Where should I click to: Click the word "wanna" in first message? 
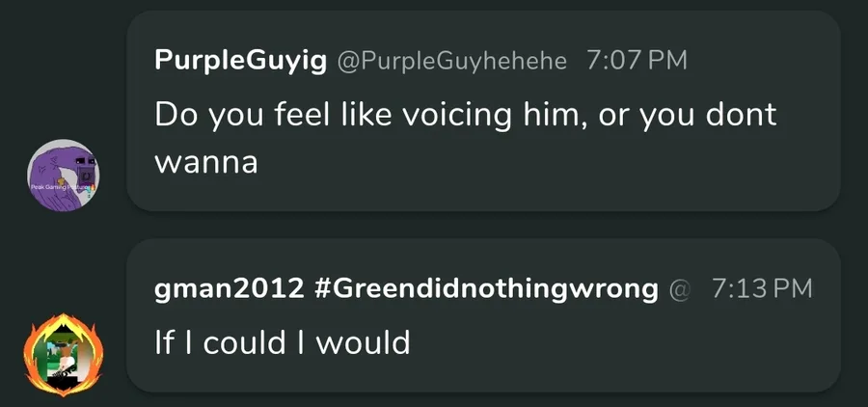(205, 161)
